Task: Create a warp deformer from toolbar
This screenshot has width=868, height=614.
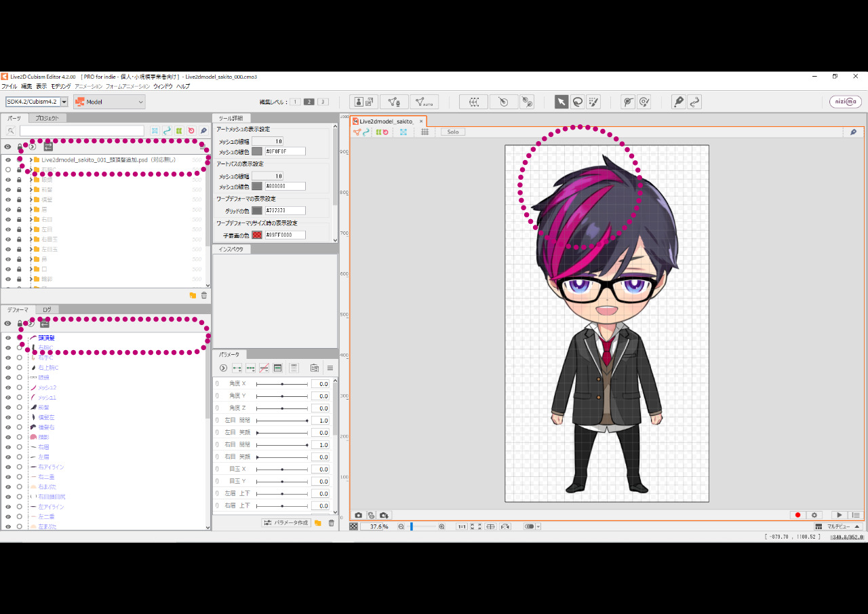Action: pyautogui.click(x=473, y=102)
